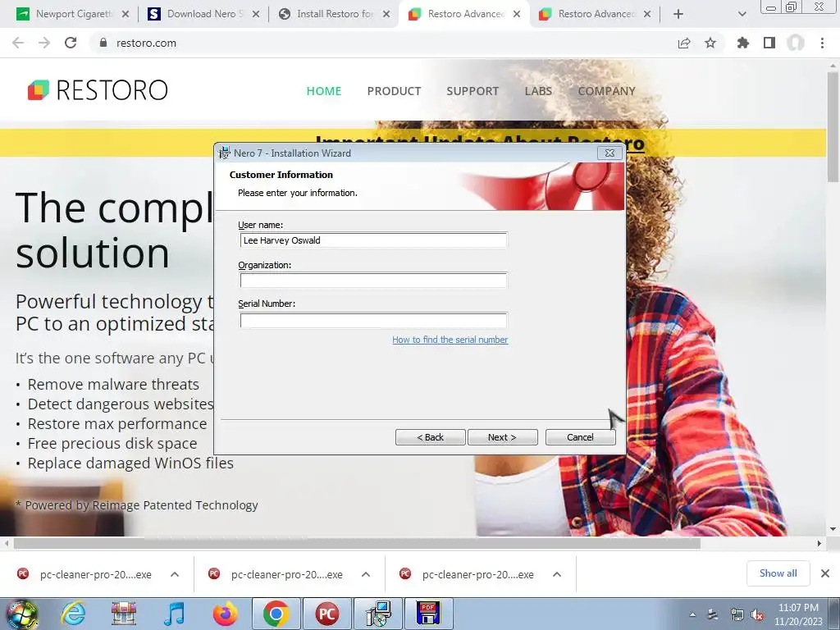
Task: Close the Nero 7 wizard window
Action: (x=609, y=153)
